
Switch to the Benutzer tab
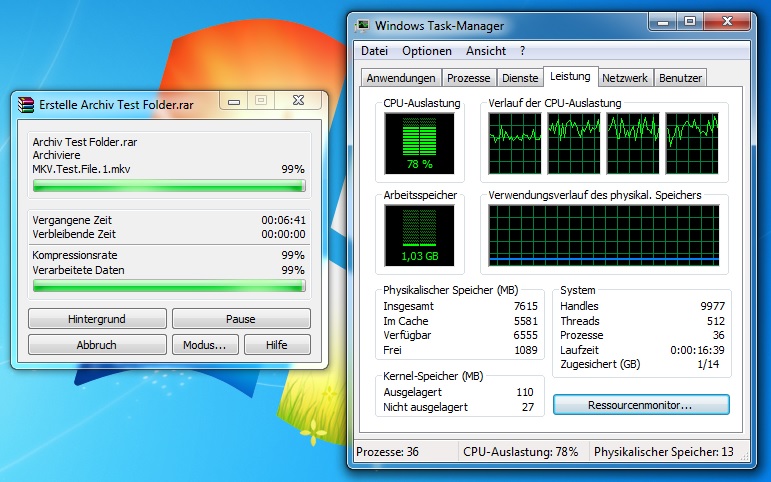coord(681,78)
